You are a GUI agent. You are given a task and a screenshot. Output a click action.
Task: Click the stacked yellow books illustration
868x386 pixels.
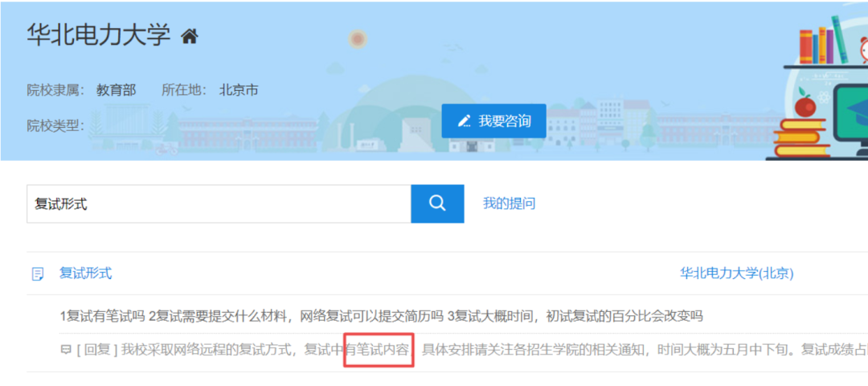point(802,137)
